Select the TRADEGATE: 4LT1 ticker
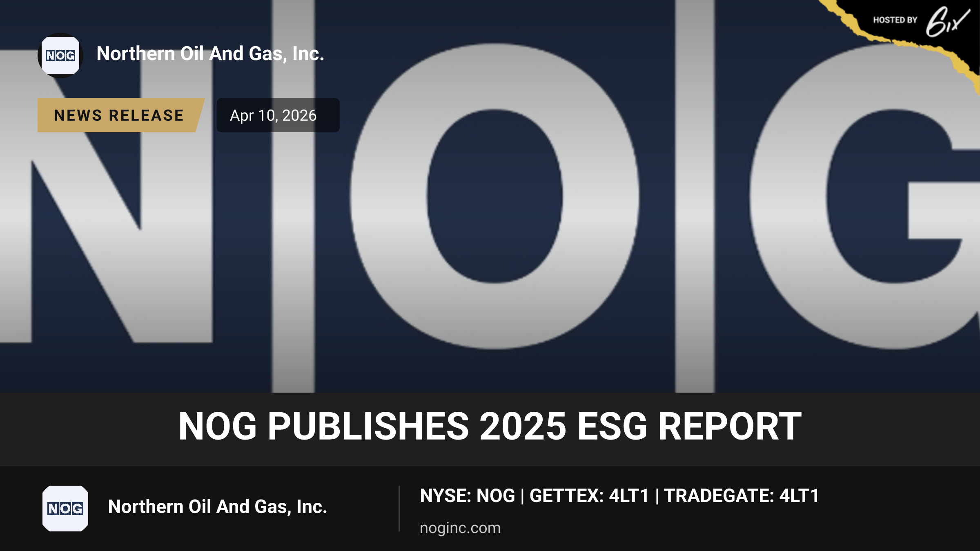Viewport: 980px width, 551px height. coord(742,496)
